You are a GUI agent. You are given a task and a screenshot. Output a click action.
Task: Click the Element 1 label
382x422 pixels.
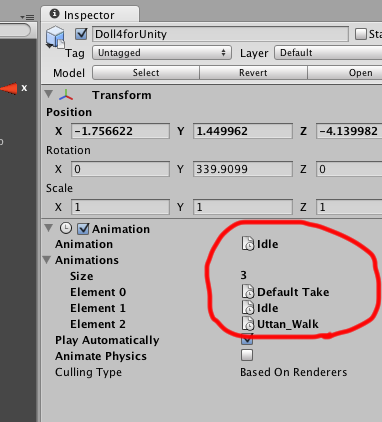pos(98,308)
